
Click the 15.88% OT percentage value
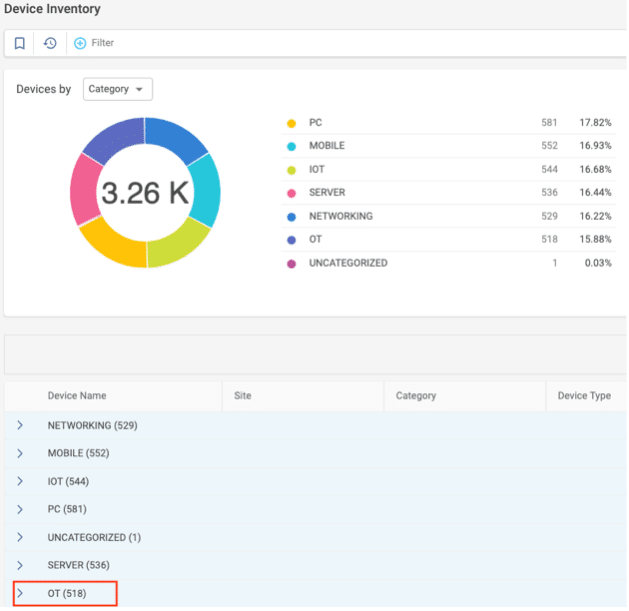click(595, 239)
